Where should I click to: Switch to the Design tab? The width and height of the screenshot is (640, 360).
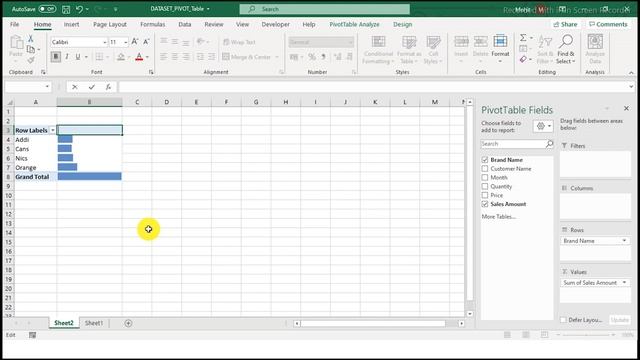(402, 24)
